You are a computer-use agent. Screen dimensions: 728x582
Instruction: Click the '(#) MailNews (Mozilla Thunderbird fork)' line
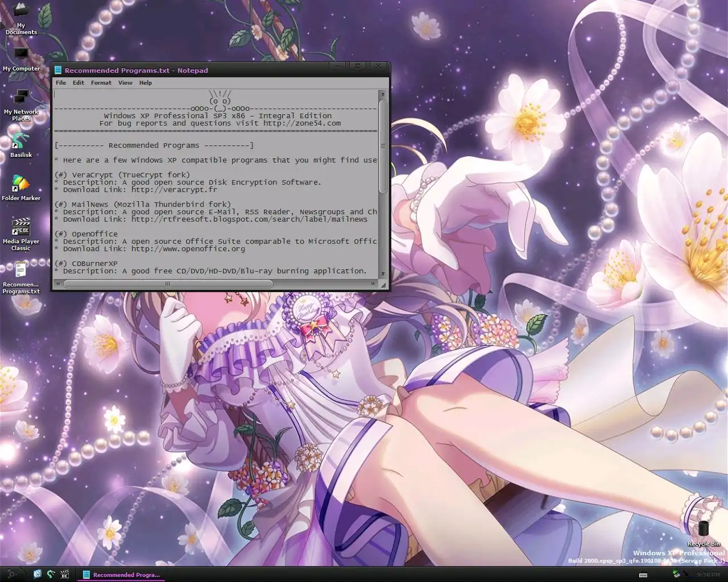tap(143, 205)
